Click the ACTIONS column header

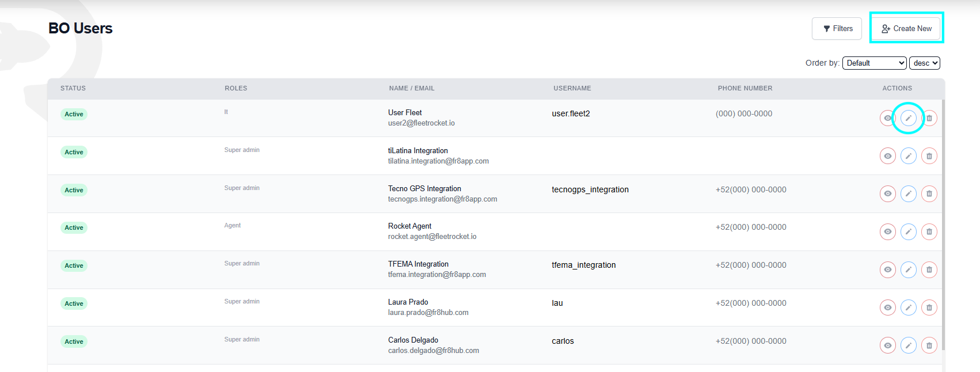897,88
